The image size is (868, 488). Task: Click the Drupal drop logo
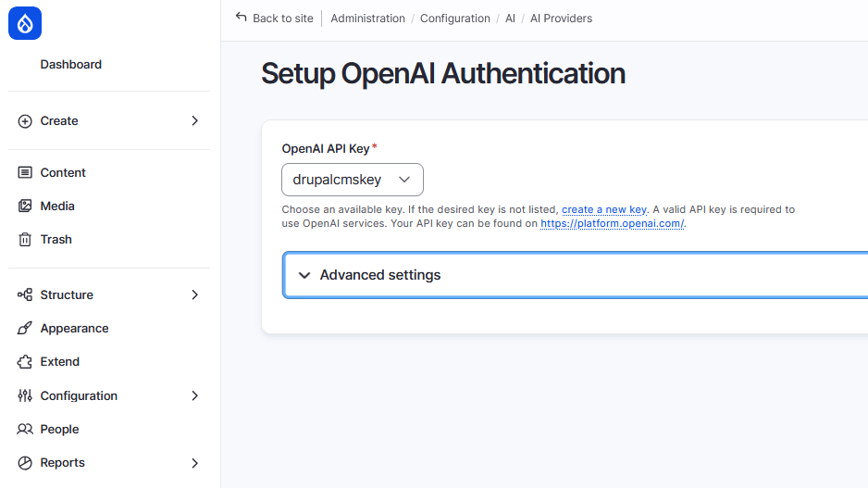tap(25, 23)
